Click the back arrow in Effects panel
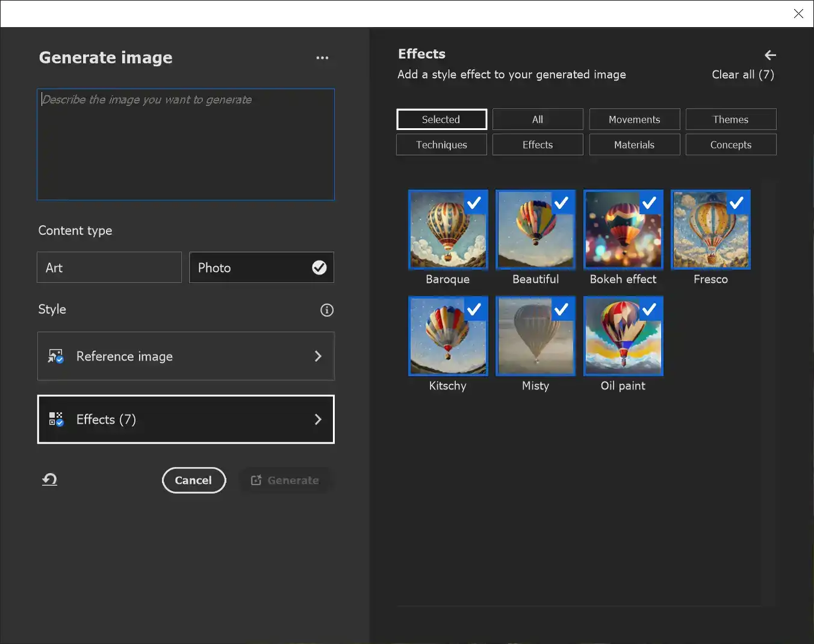Image resolution: width=814 pixels, height=644 pixels. pos(770,55)
